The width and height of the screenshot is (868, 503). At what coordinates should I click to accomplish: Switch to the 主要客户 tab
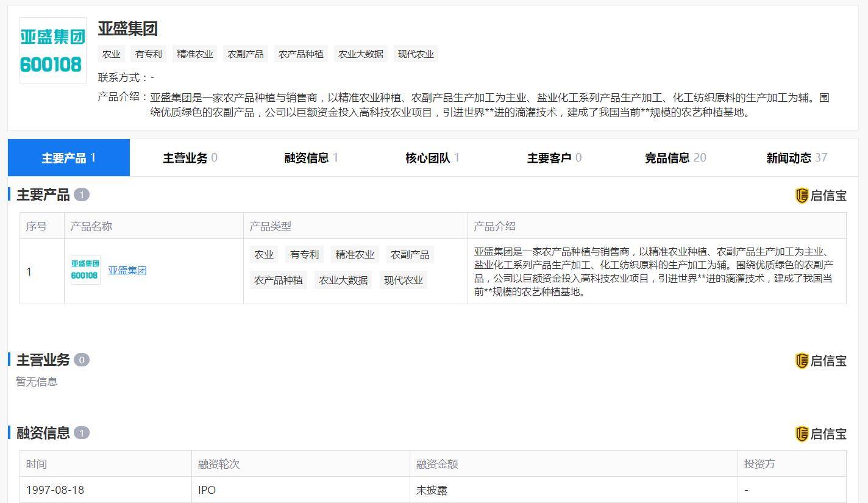(554, 158)
